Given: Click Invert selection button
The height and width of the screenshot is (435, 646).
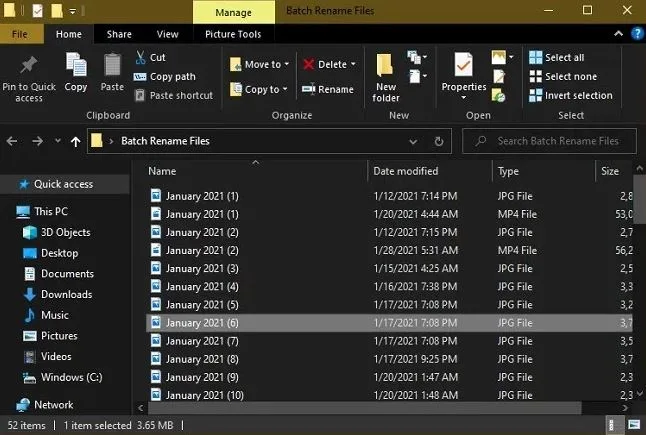Looking at the screenshot, I should click(571, 96).
